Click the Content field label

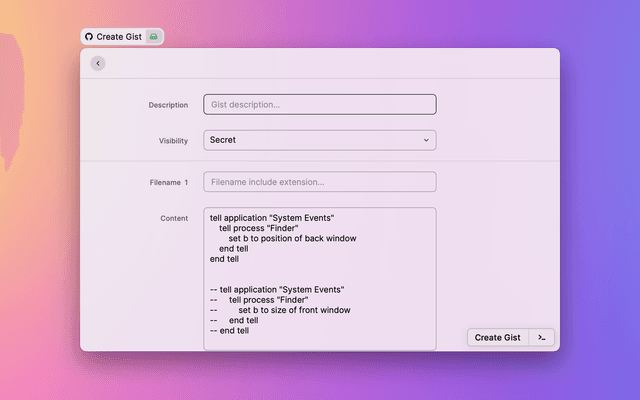173,218
